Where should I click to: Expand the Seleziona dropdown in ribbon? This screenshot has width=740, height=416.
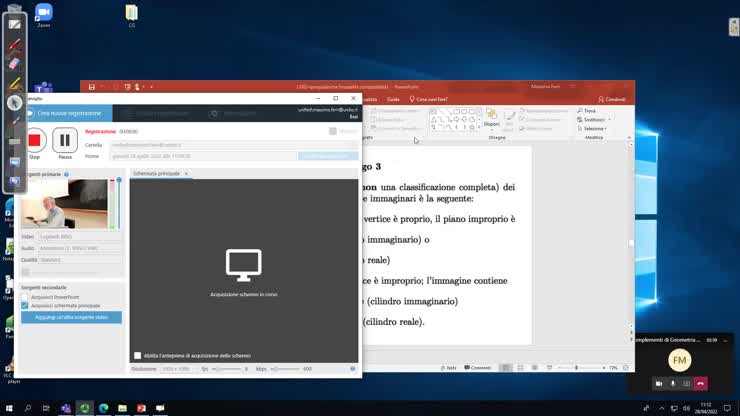(606, 128)
